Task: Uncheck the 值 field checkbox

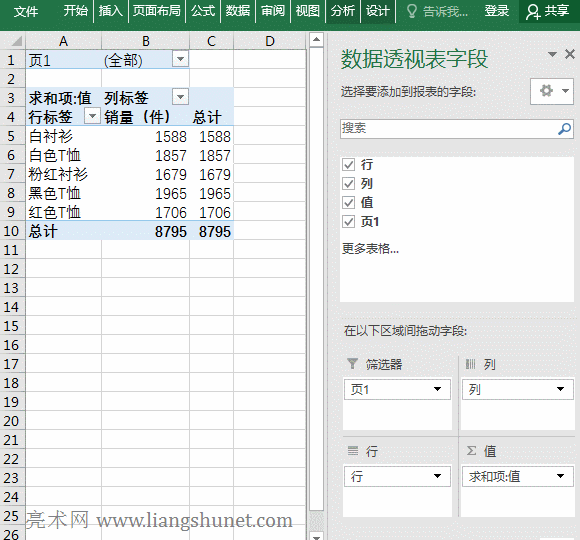Action: [348, 202]
